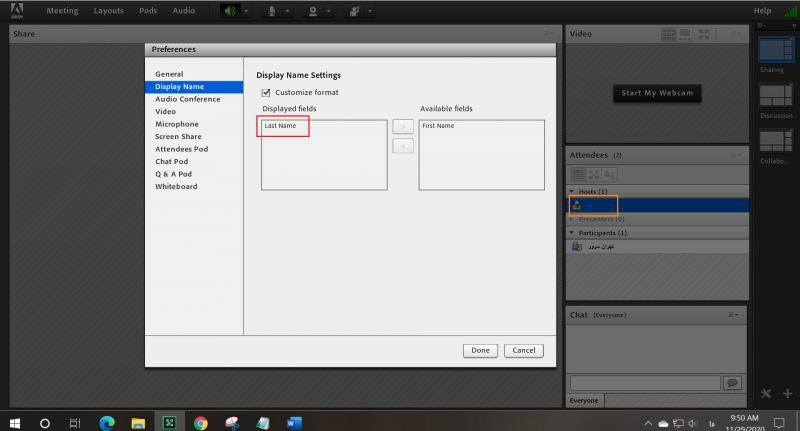Click the microphone icon in top toolbar
This screenshot has width=800, height=431.
270,11
